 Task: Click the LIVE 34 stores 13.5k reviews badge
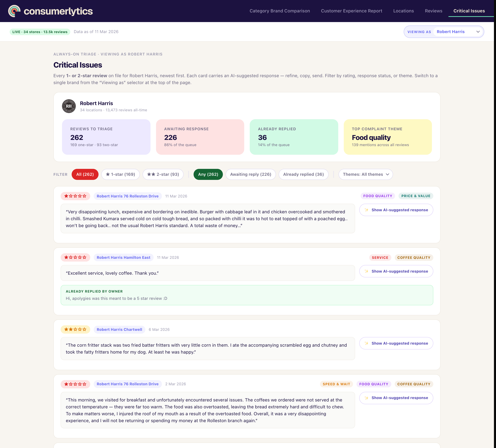click(40, 32)
